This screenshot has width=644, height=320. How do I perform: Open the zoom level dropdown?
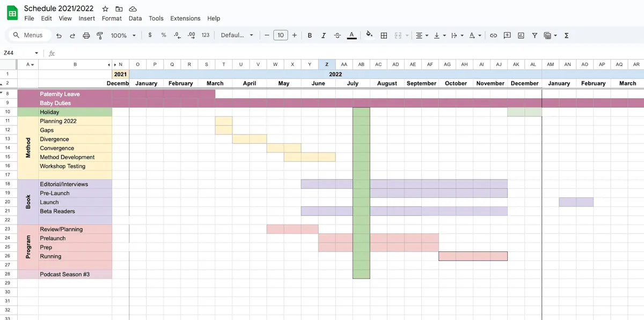[x=123, y=35]
